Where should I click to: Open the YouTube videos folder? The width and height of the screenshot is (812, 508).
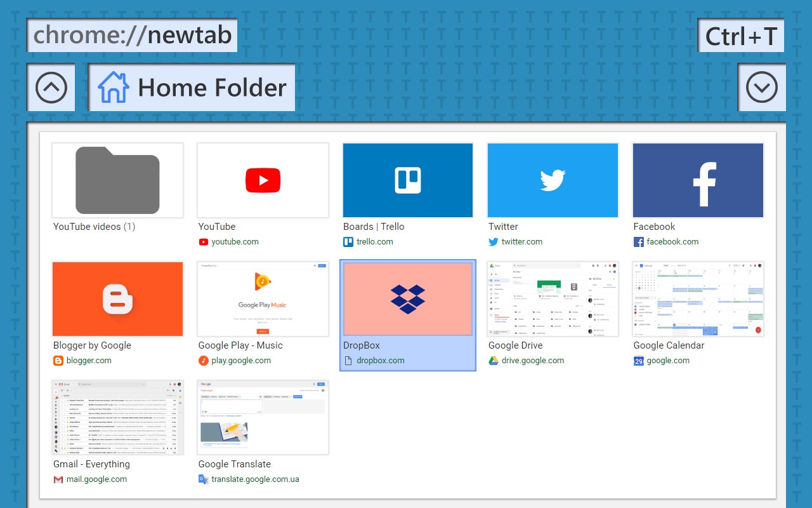[x=117, y=180]
